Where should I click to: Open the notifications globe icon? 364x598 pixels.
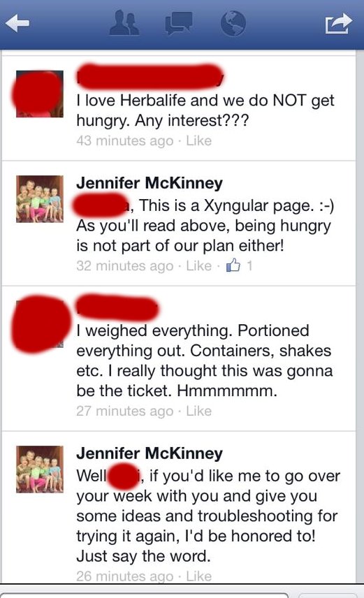click(233, 23)
